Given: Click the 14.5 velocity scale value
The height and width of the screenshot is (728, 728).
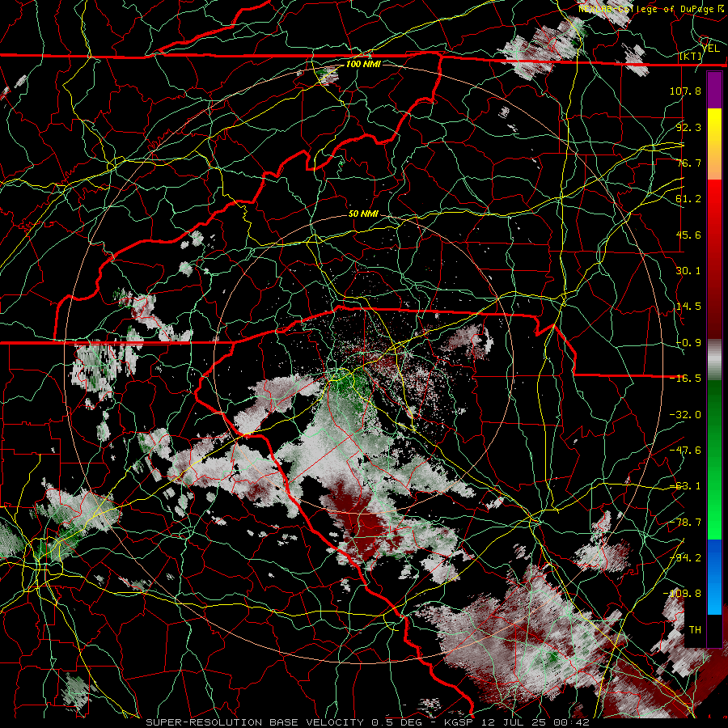Looking at the screenshot, I should (688, 307).
